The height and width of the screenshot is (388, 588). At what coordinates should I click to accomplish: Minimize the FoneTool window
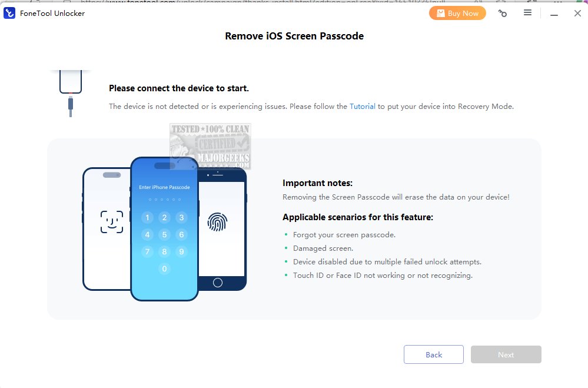coord(554,14)
